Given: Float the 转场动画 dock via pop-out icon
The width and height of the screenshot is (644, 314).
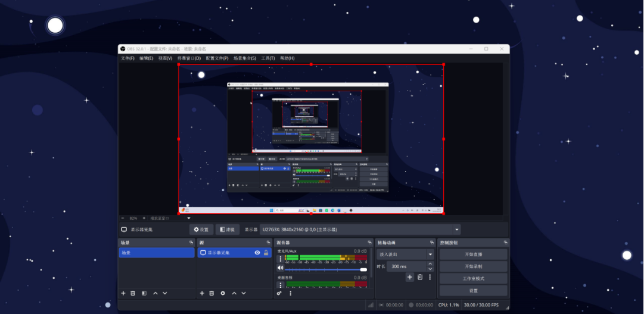Looking at the screenshot, I should point(432,243).
